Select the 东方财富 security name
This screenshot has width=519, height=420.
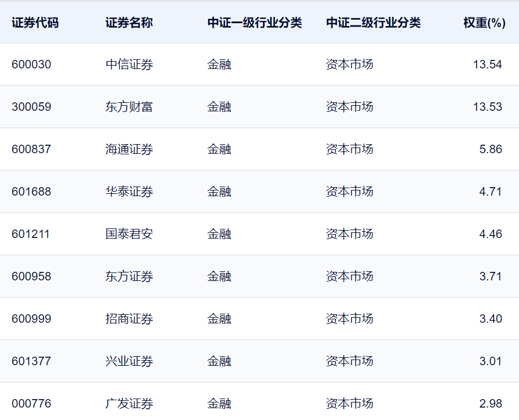[x=129, y=107]
